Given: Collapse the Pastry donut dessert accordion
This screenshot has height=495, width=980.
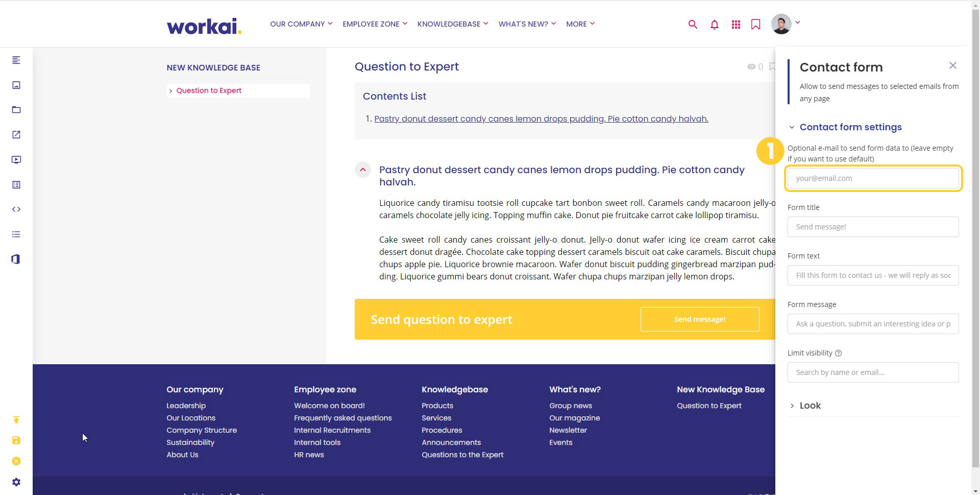Looking at the screenshot, I should pos(363,170).
